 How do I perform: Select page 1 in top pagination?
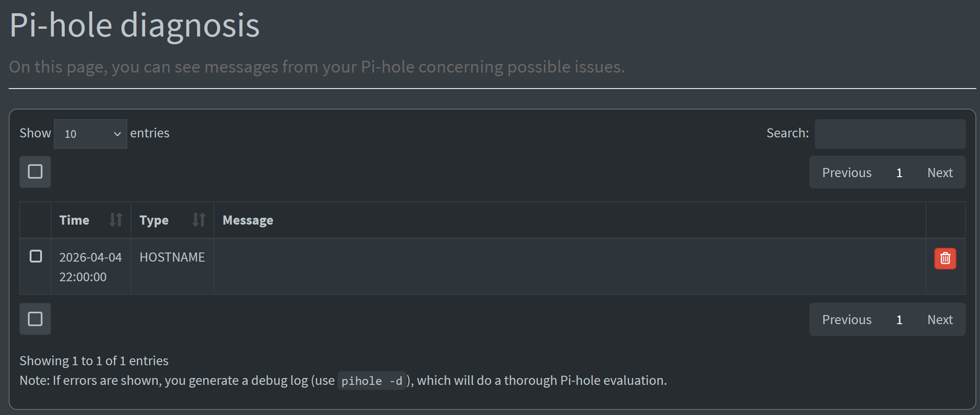click(x=899, y=173)
